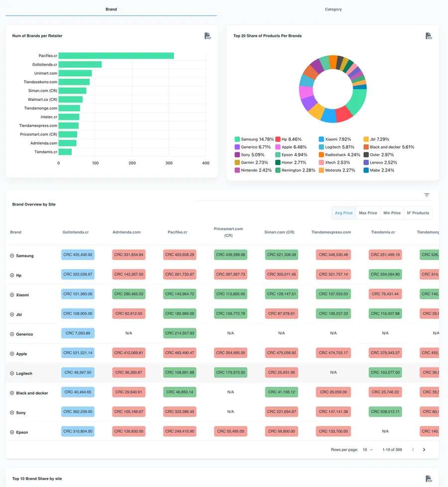
Task: Toggle Jbl legend swatch
Action: [x=366, y=139]
